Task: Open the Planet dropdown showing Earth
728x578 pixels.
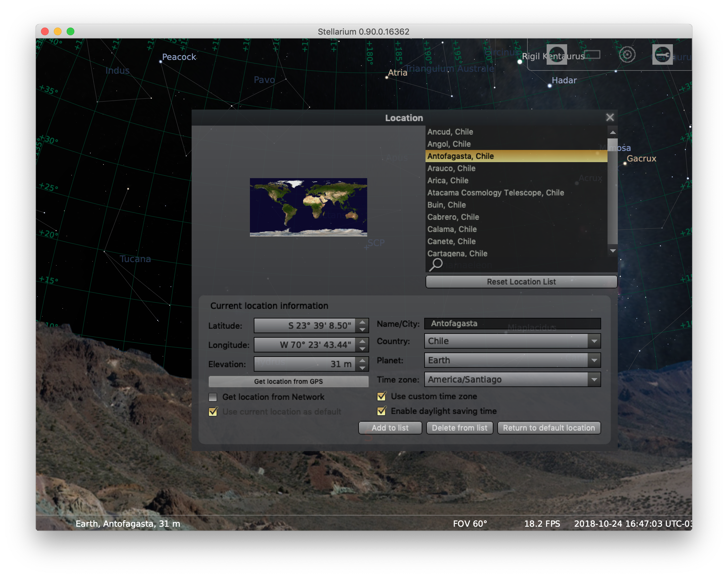Action: tap(512, 360)
